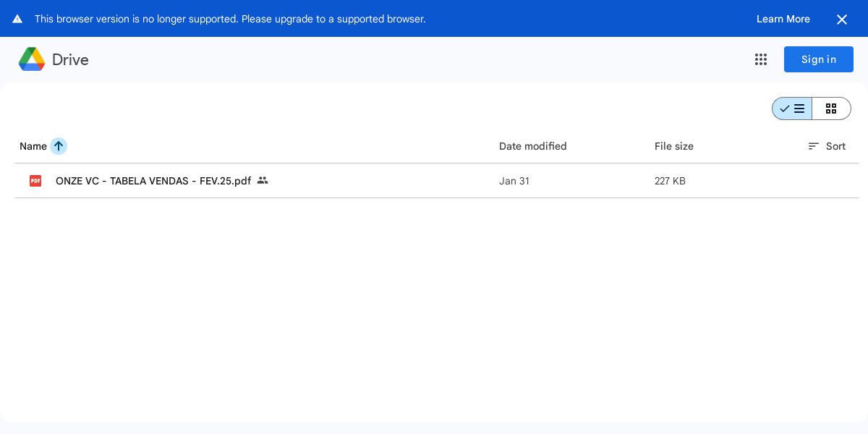Switch to grid layout view
This screenshot has width=868, height=434.
click(x=831, y=109)
